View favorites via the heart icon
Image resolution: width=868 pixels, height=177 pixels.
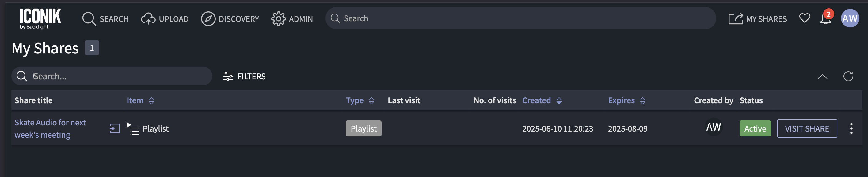[x=804, y=18]
